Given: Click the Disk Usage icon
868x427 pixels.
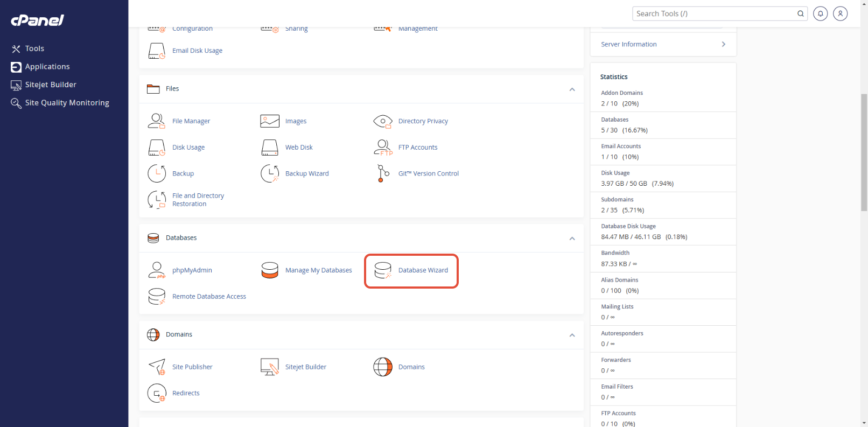Looking at the screenshot, I should click(x=157, y=148).
